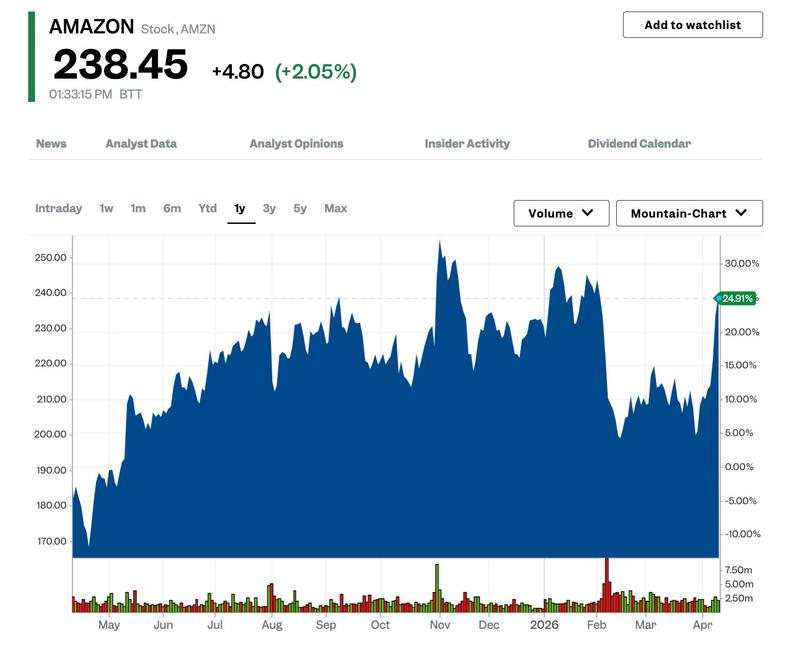The image size is (800, 651).
Task: Switch to Analyst Data tab
Action: pyautogui.click(x=141, y=144)
